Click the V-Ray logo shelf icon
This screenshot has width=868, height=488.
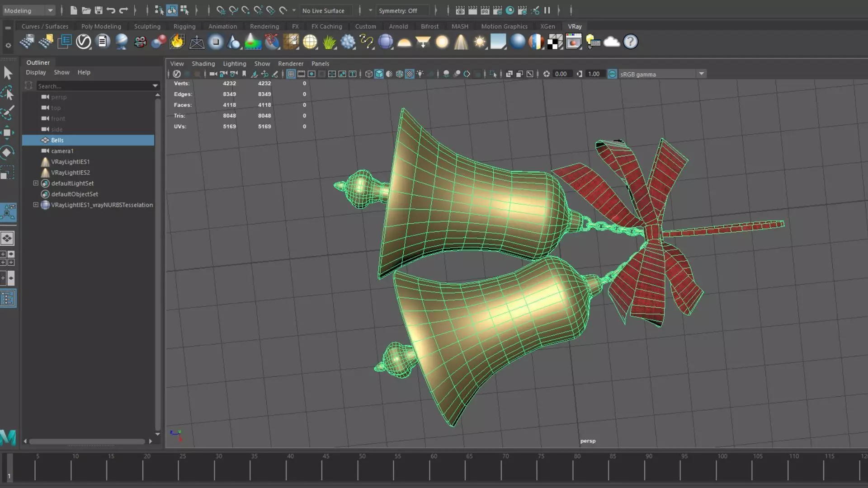click(84, 42)
